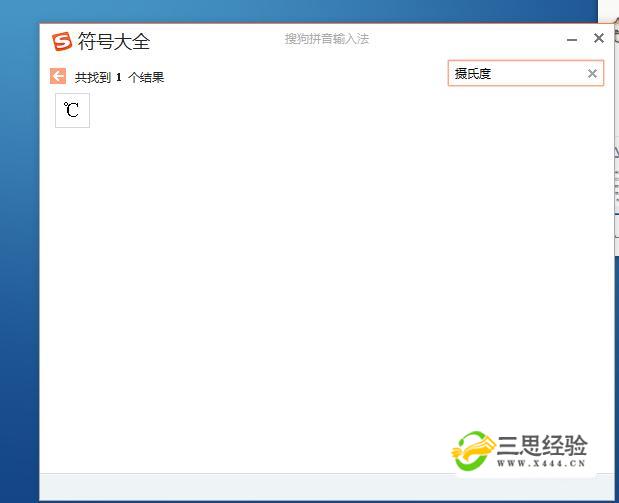
Task: Minimize the 符号大全 window
Action: pyautogui.click(x=572, y=40)
